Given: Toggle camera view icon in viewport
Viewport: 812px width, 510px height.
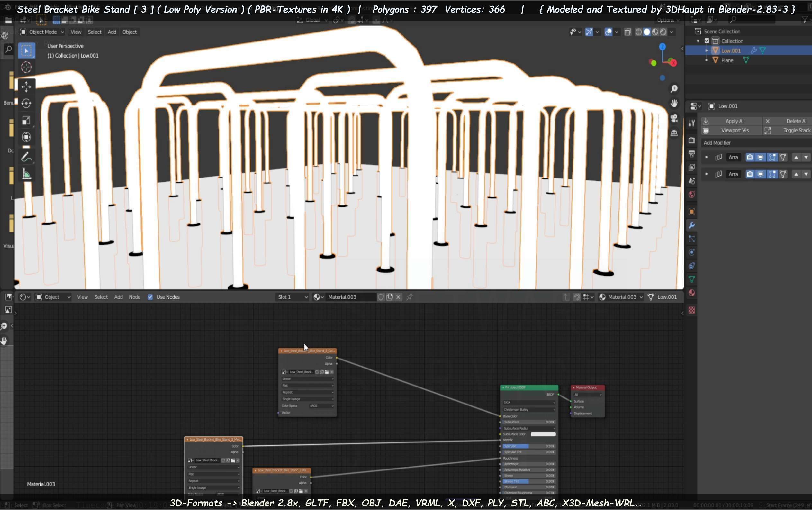Looking at the screenshot, I should click(x=674, y=118).
